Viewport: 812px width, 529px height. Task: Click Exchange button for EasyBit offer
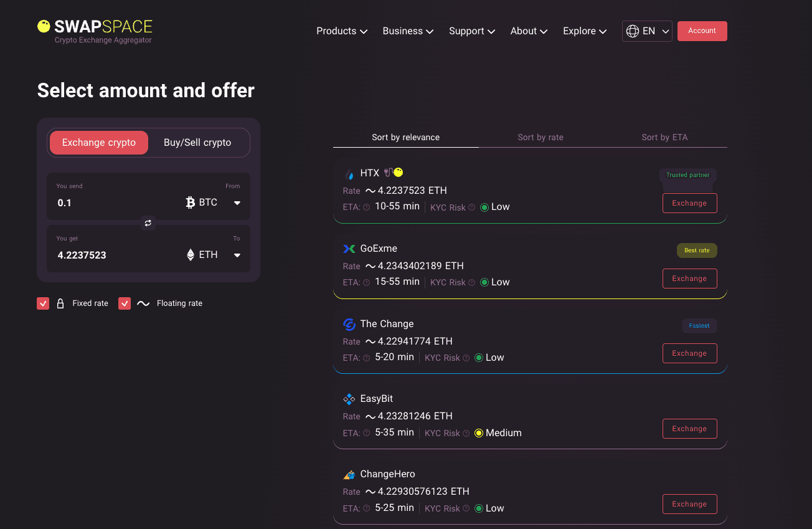(689, 429)
